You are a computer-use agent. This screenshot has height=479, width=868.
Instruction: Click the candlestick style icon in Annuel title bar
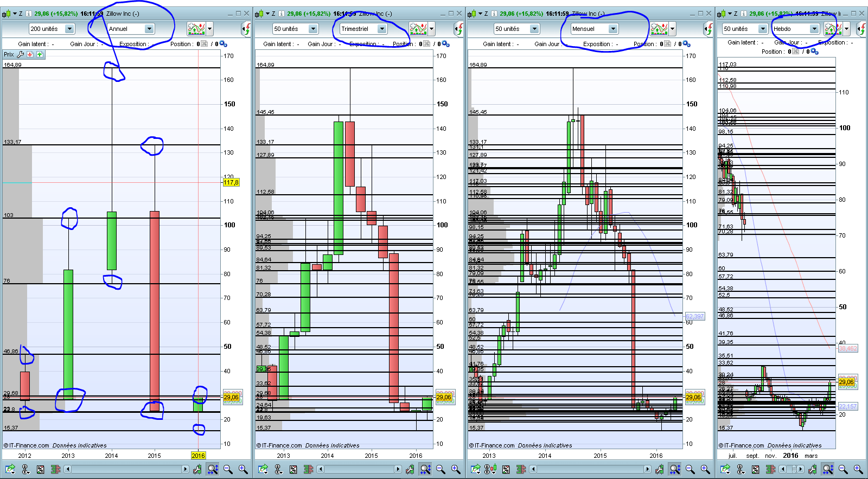(x=7, y=14)
